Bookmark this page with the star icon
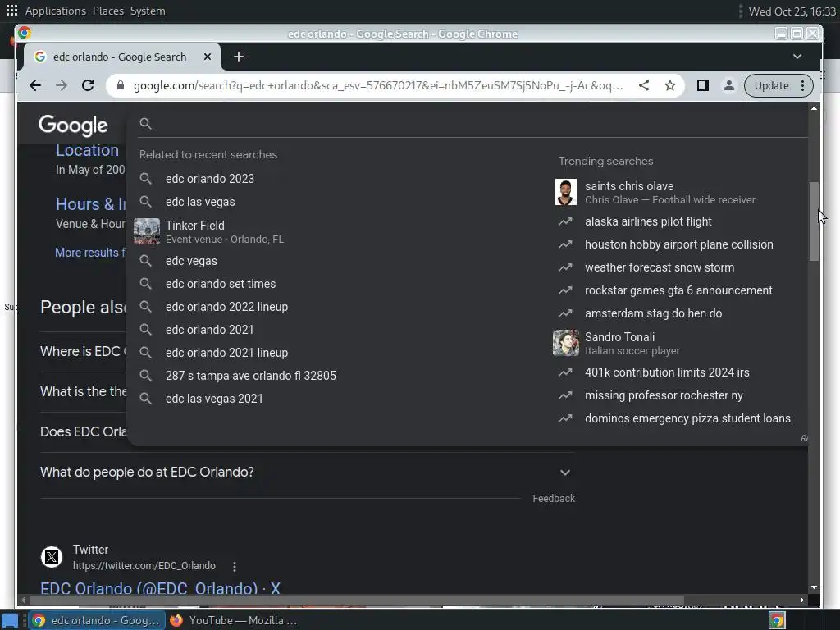This screenshot has height=630, width=840. pos(670,85)
